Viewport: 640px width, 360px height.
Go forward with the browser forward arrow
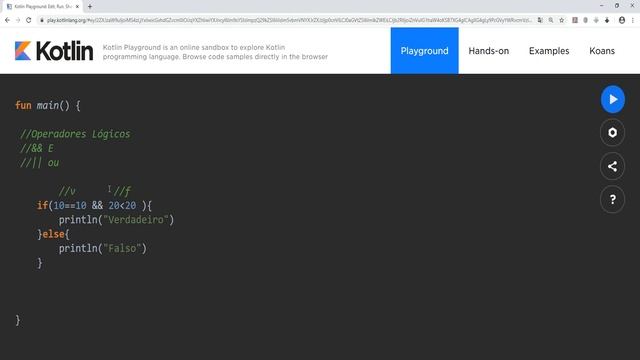click(18, 20)
